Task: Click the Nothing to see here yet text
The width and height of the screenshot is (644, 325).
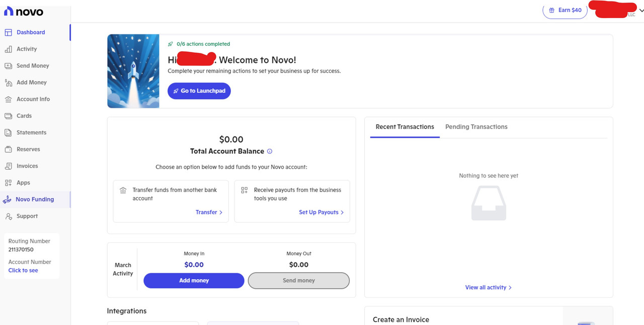Action: click(x=489, y=176)
